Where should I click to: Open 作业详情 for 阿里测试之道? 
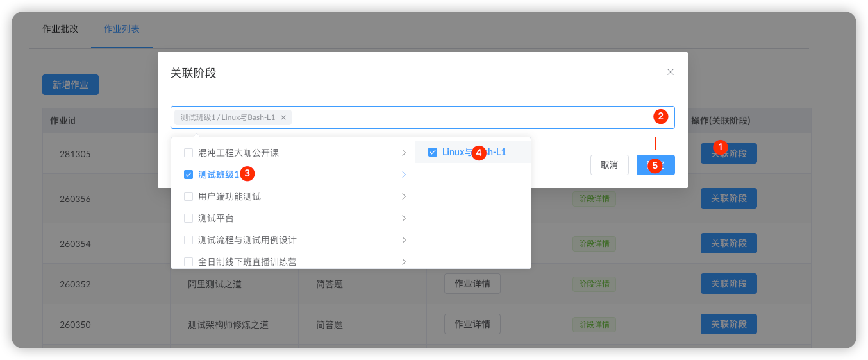(472, 284)
